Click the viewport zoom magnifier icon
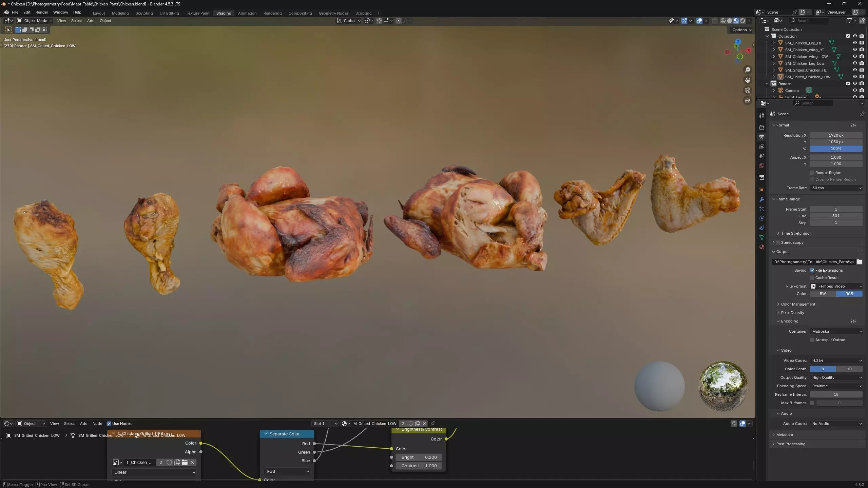The height and width of the screenshot is (488, 868). 748,70
